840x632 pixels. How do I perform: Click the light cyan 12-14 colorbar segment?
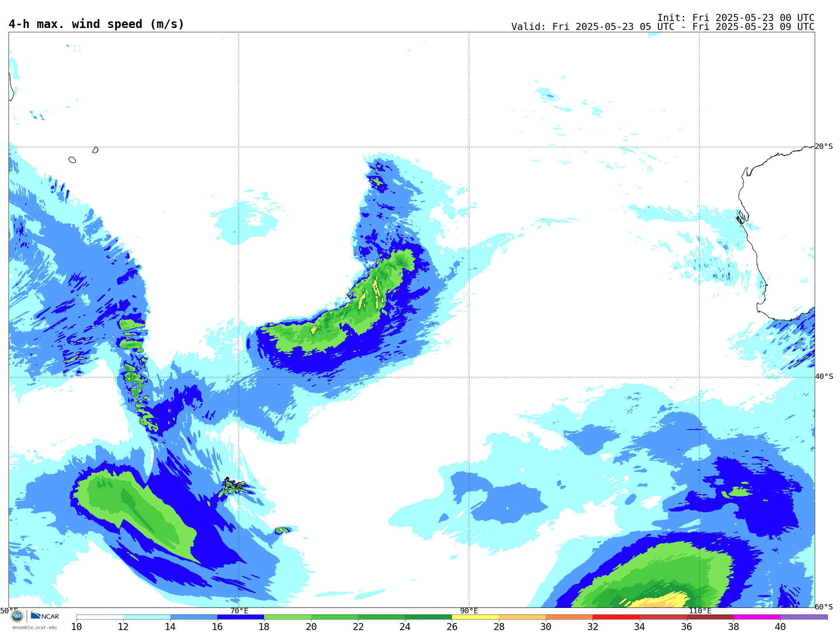pos(147,617)
